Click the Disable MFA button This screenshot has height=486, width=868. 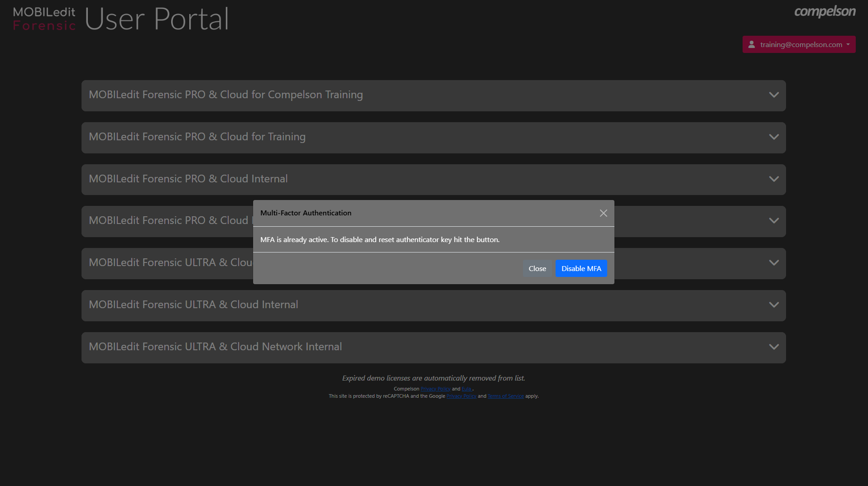tap(581, 268)
